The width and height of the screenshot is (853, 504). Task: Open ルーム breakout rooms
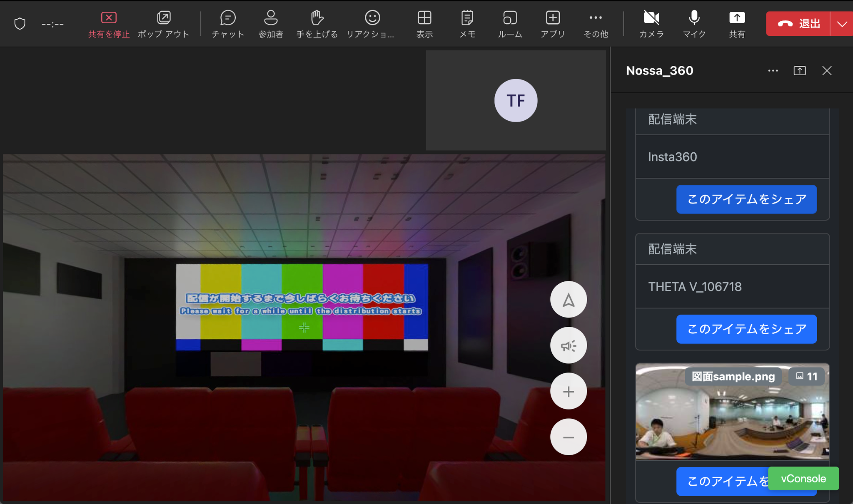(x=510, y=24)
